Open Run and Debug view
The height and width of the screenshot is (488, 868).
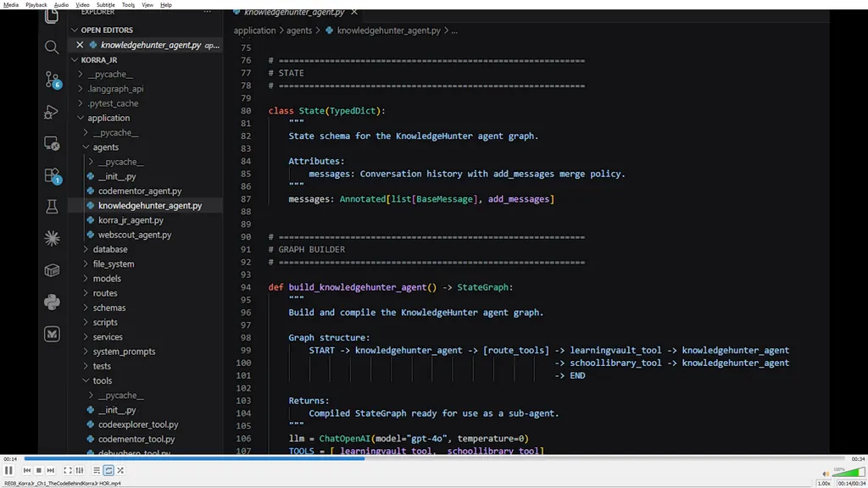coord(52,112)
